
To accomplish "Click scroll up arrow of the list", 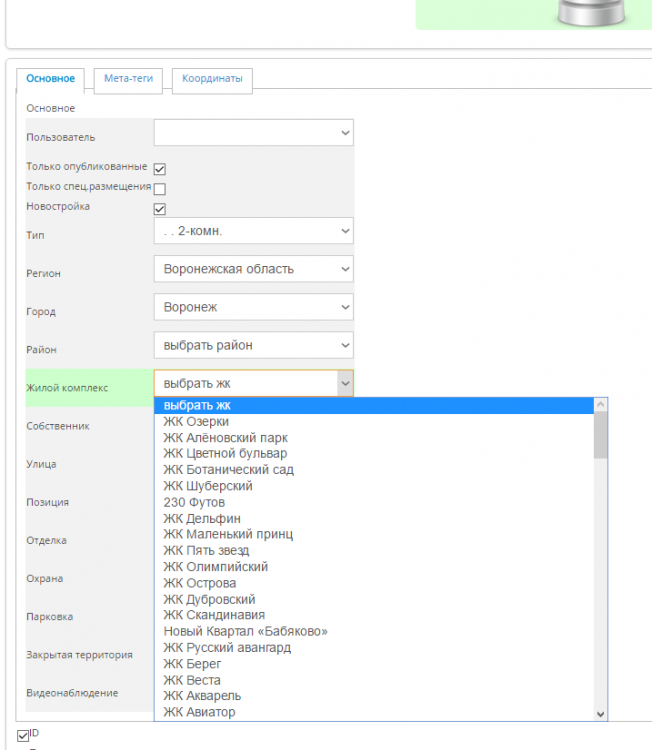I will click(x=600, y=405).
